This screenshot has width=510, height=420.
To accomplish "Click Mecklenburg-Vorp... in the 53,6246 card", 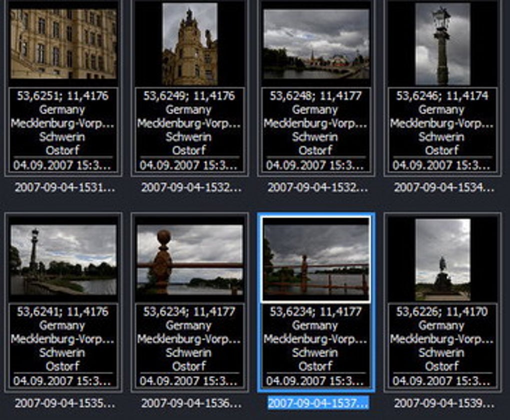I will pyautogui.click(x=441, y=123).
